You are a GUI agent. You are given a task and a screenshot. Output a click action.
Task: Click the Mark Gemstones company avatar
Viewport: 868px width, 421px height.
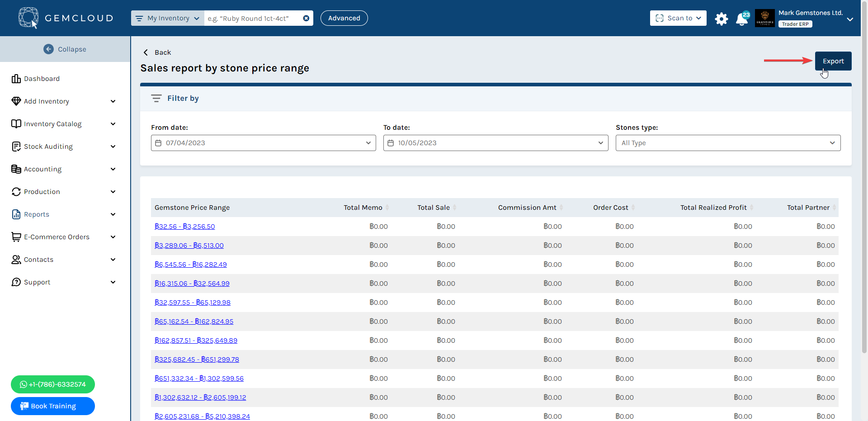[x=765, y=18]
